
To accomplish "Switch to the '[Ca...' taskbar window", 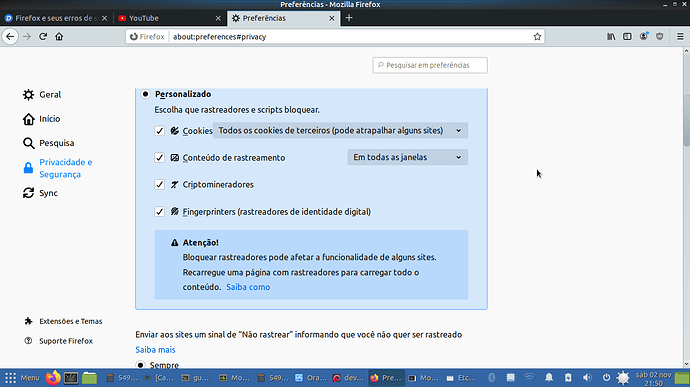I will pyautogui.click(x=159, y=378).
